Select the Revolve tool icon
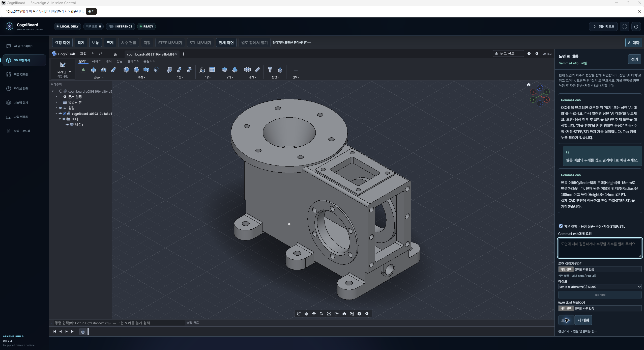The image size is (644, 350). [104, 70]
